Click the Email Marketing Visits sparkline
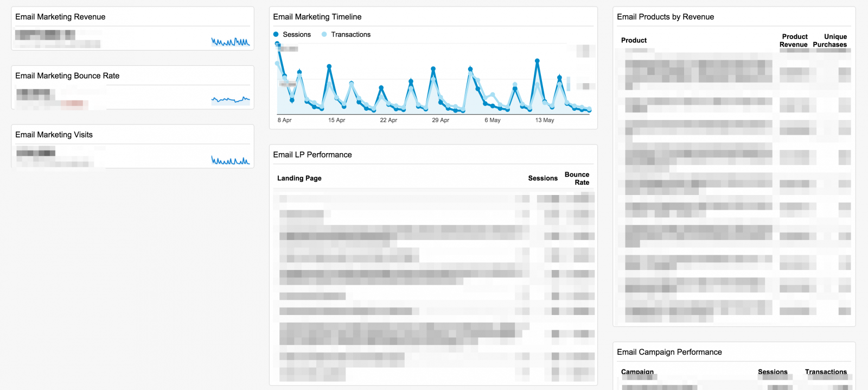This screenshot has width=868, height=390. (231, 160)
